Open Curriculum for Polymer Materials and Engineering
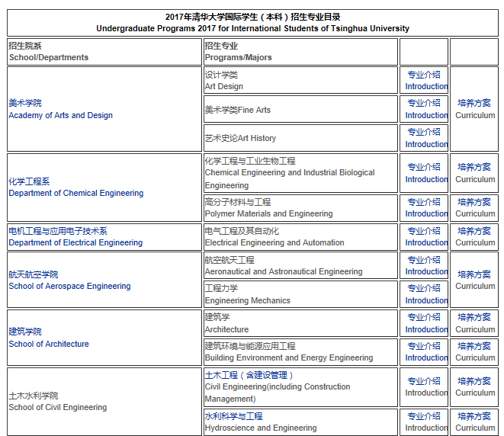This screenshot has height=436, width=504. click(474, 207)
